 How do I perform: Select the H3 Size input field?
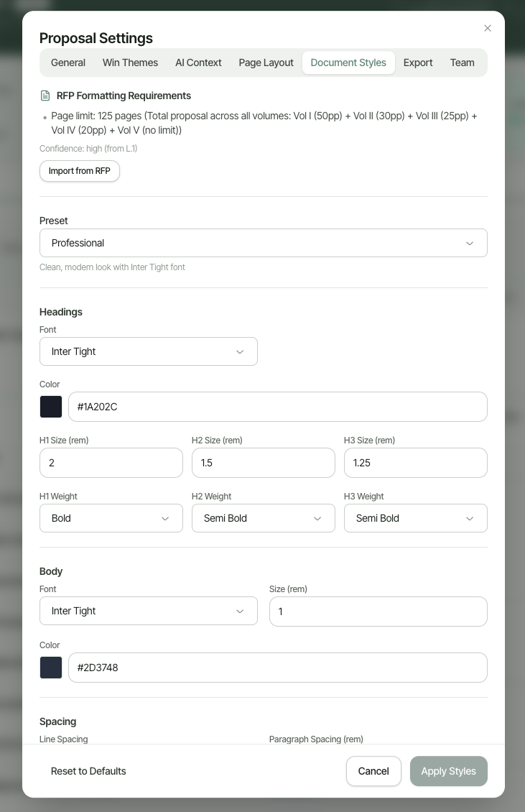(416, 463)
